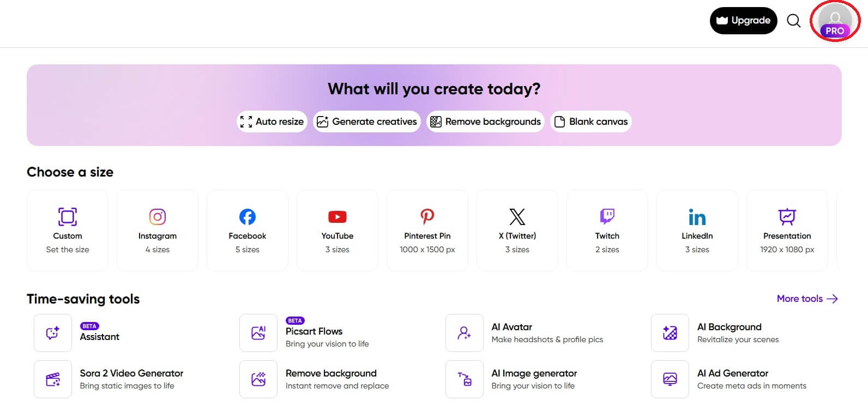
Task: Pick the Instagram size card
Action: click(x=158, y=230)
